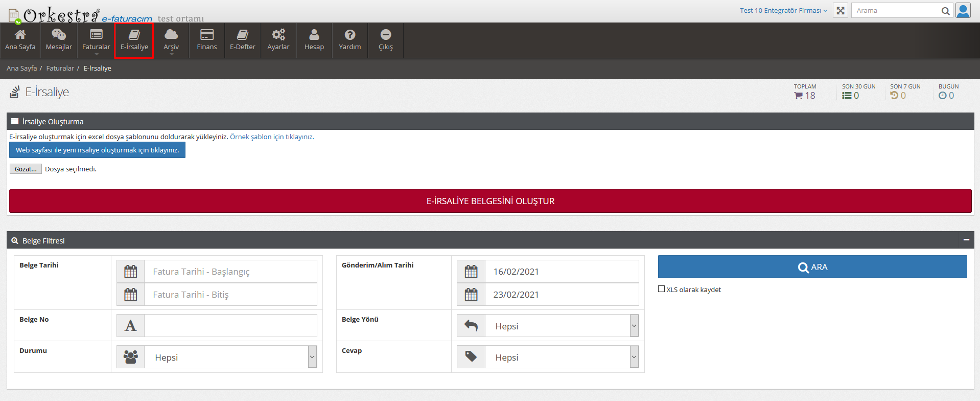Click the Finans credit card icon
Screen dimensions: 980x401
[207, 35]
